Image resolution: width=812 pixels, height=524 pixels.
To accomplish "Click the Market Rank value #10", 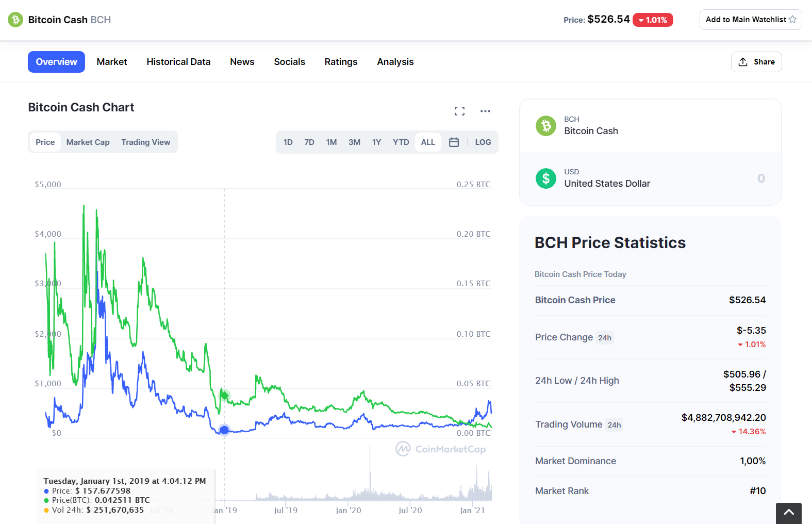I will [x=758, y=491].
